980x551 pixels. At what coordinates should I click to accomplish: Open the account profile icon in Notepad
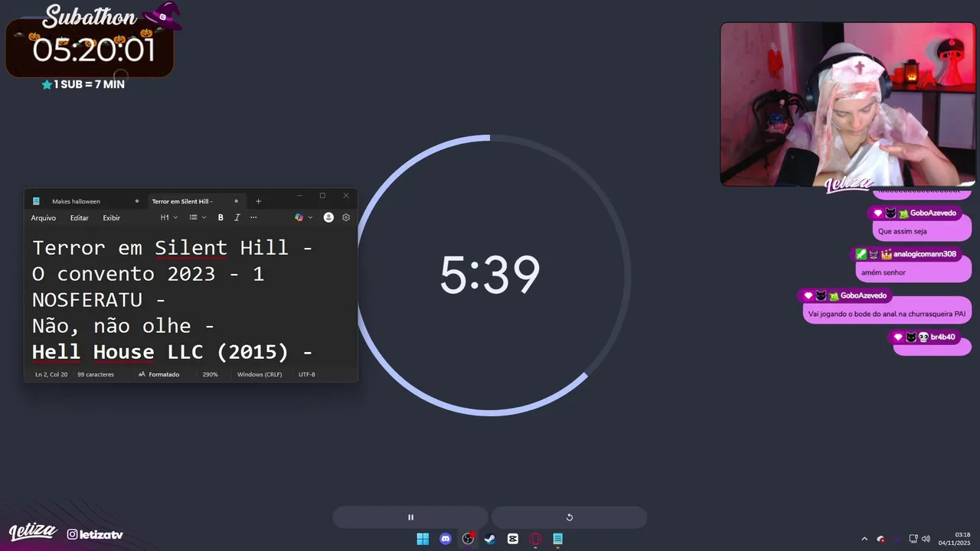[328, 218]
